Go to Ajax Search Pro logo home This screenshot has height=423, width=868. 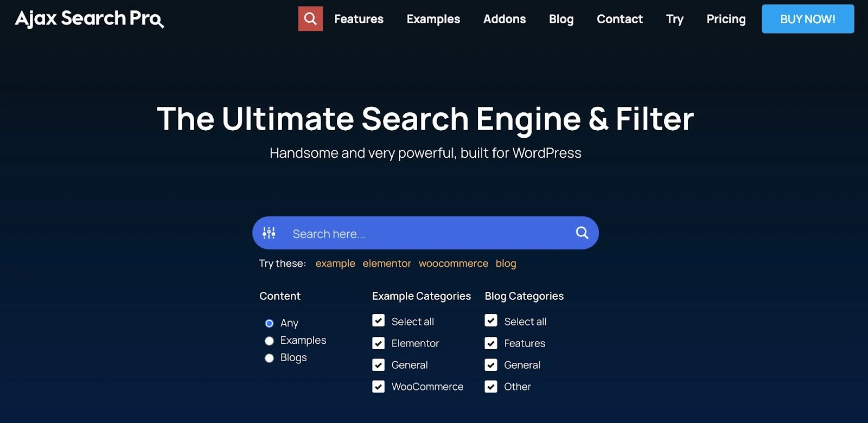90,18
